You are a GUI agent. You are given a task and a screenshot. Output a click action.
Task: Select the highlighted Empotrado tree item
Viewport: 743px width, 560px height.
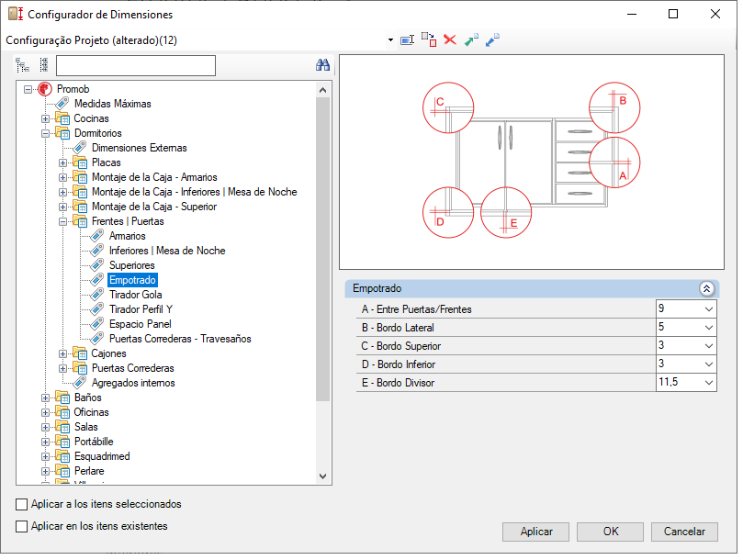tap(132, 280)
